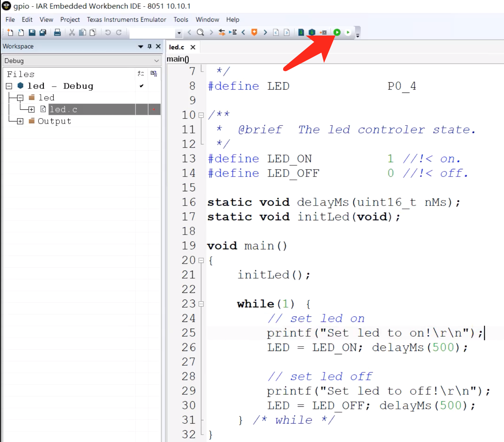This screenshot has height=442, width=504.
Task: Open Replace with the swap arrows icon
Action: pos(222,32)
